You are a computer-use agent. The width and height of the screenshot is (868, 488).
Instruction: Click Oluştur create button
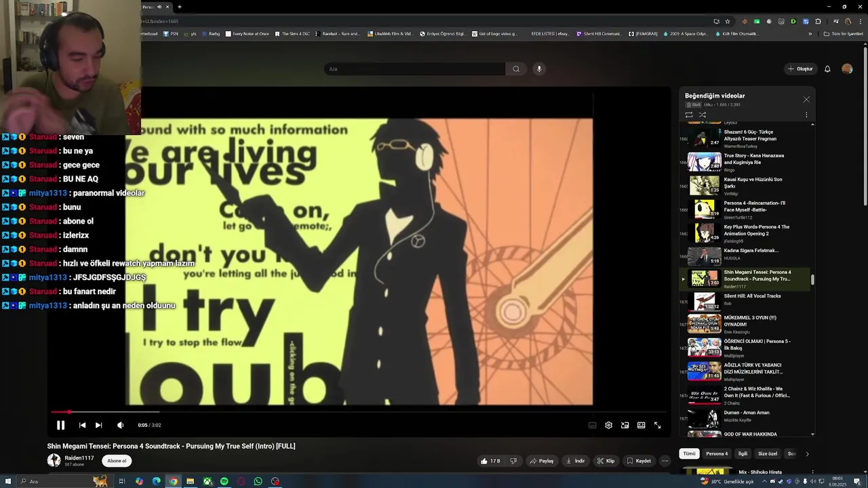point(800,68)
